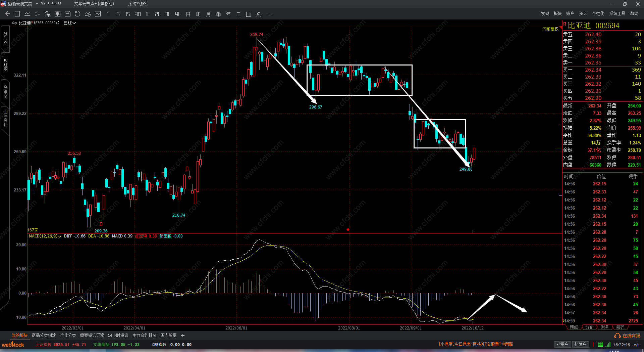Switch to K线图 side tab
This screenshot has width=644, height=352.
pyautogui.click(x=5, y=65)
